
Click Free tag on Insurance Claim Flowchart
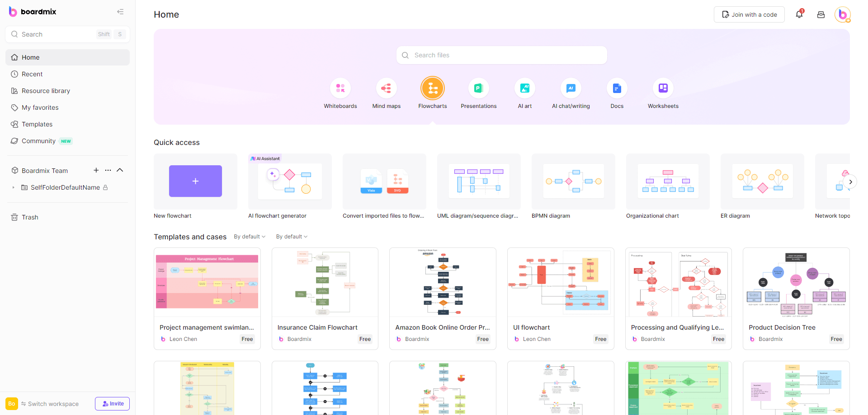pos(365,339)
